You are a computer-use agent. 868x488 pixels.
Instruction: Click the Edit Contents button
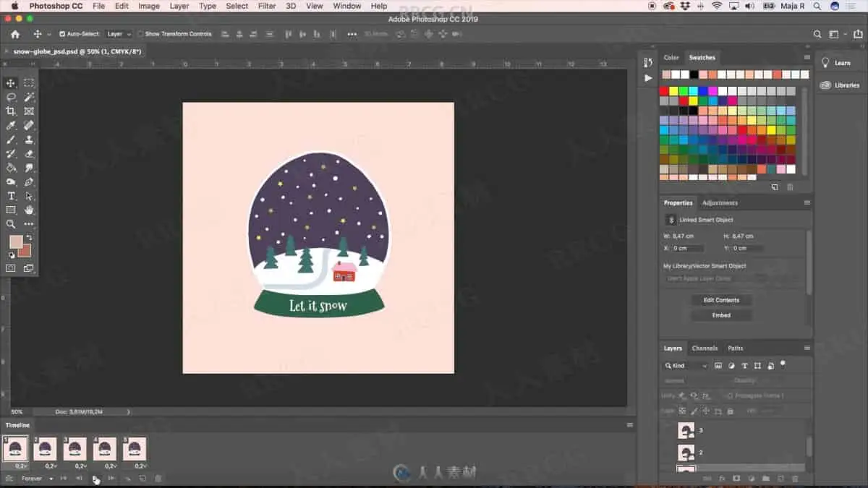[721, 300]
